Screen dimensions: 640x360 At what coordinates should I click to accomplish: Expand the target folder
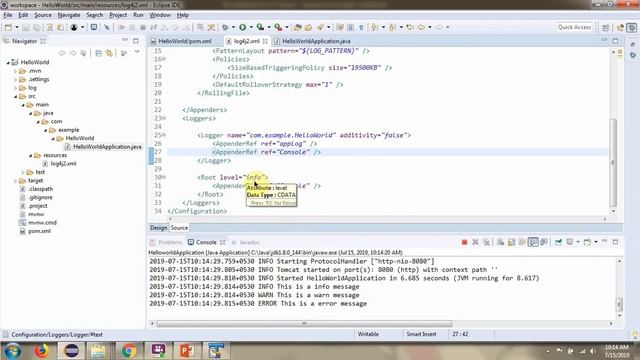point(16,180)
